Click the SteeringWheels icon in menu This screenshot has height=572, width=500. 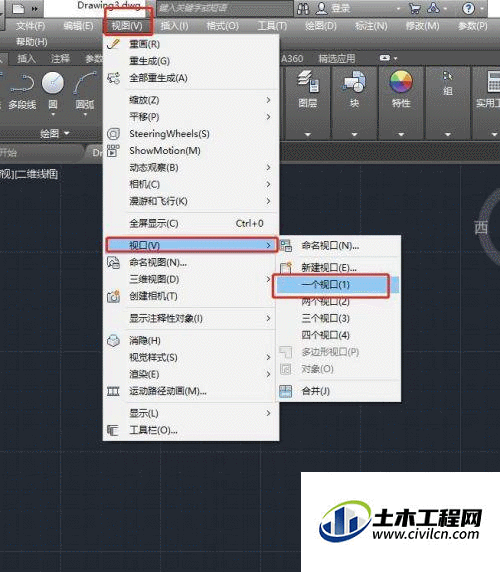click(x=113, y=134)
